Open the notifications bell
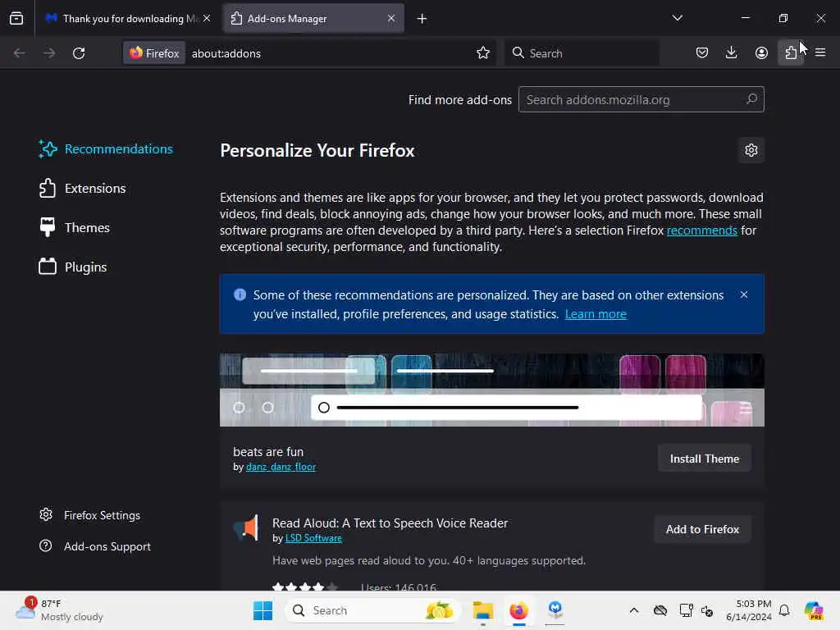 784,610
